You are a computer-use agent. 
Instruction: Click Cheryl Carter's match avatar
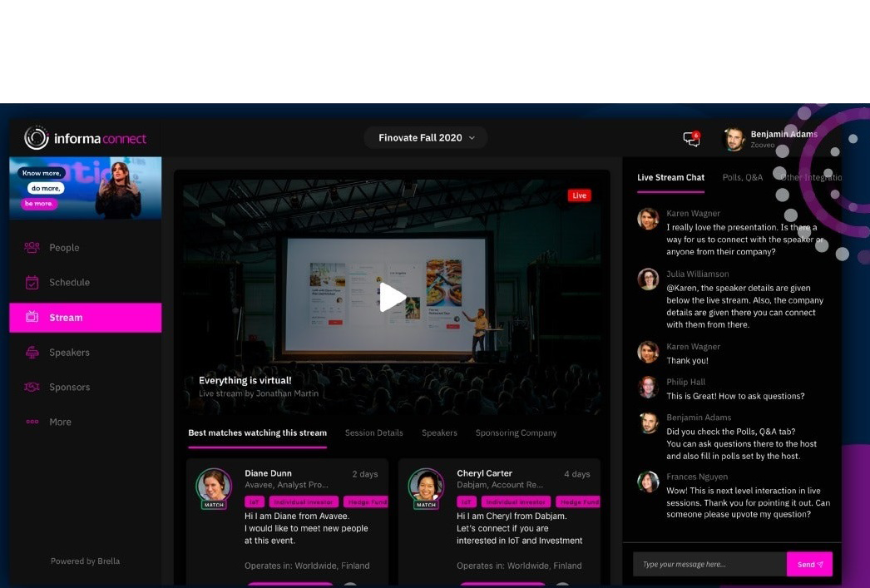coord(426,487)
